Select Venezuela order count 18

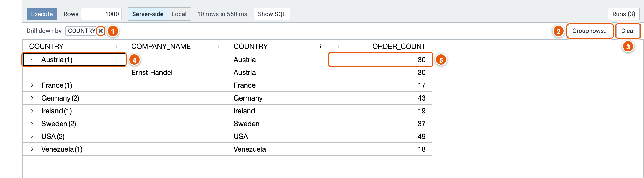click(x=381, y=149)
